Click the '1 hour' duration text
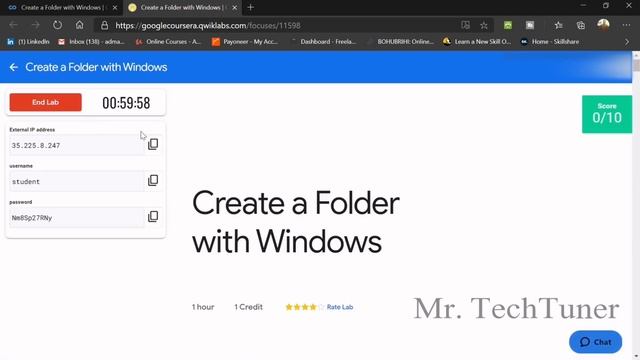640x360 pixels. click(x=203, y=307)
